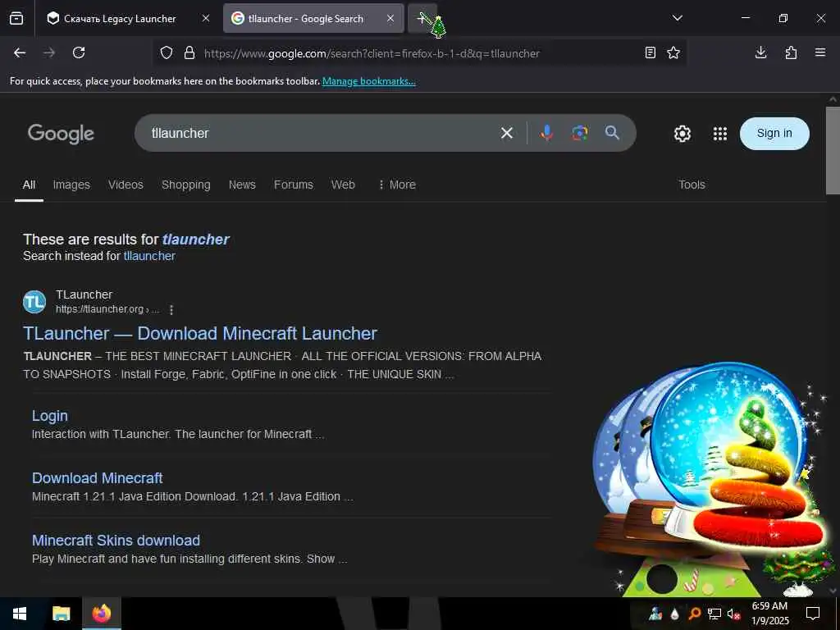840x630 pixels.
Task: Select the All results tab
Action: 29,185
